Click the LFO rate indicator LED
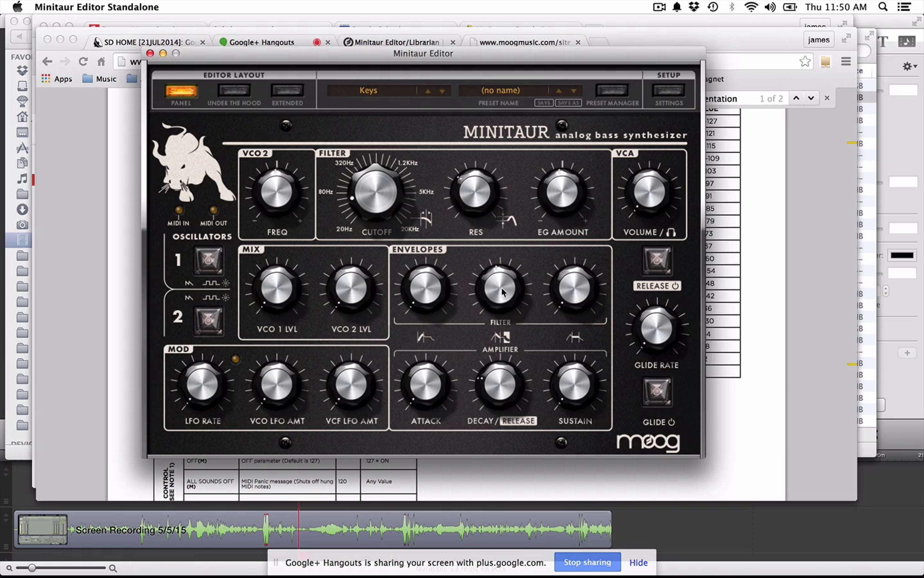Screen dimensions: 924x578 pyautogui.click(x=235, y=359)
